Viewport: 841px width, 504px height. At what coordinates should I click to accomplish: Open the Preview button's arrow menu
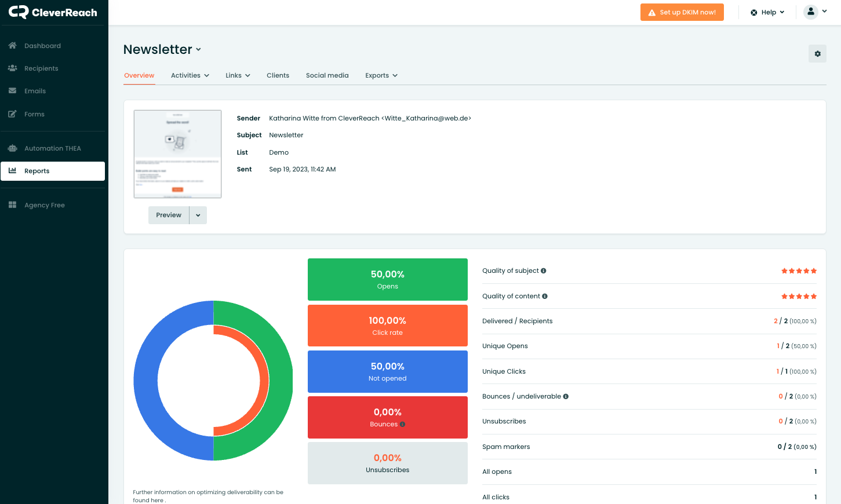[198, 216]
